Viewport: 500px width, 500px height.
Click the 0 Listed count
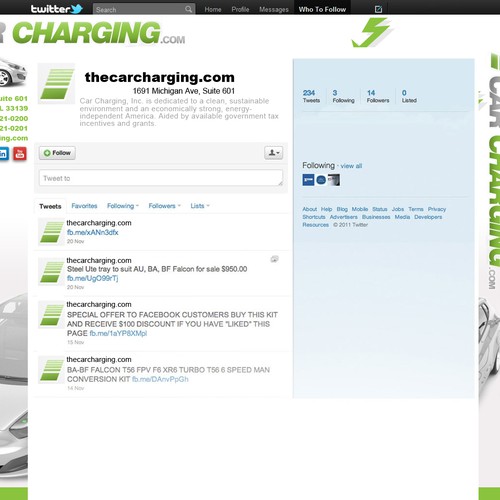409,96
